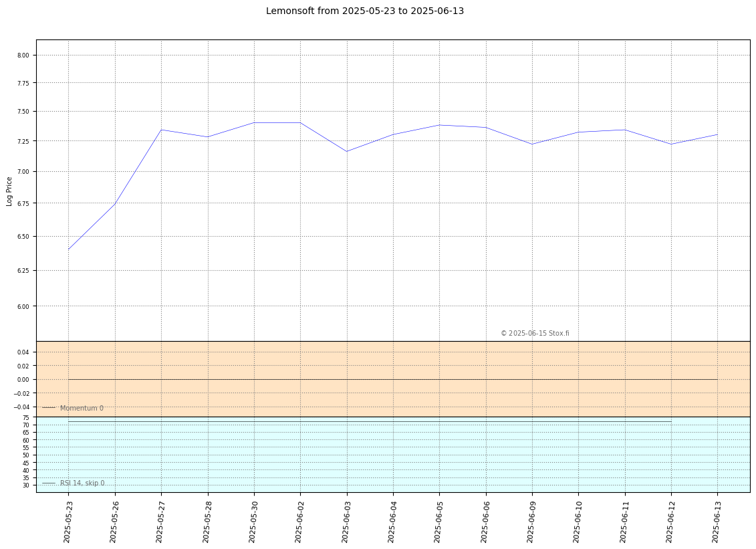The image size is (756, 549).
Task: Select the RSI axis tick label 60
Action: pyautogui.click(x=26, y=441)
